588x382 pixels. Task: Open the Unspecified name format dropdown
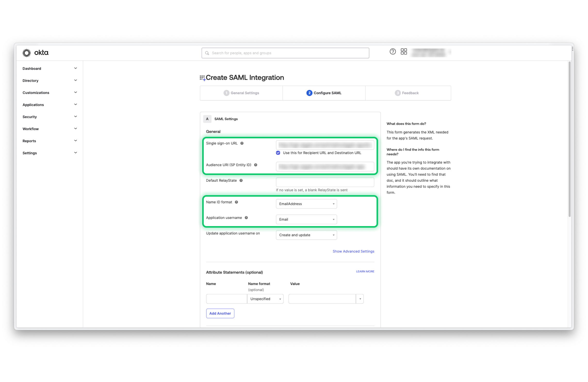(x=265, y=299)
